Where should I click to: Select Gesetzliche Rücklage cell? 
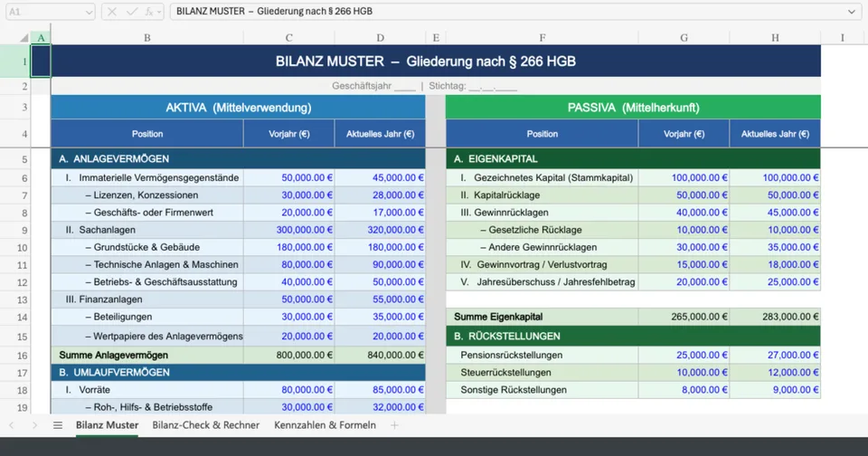tap(542, 230)
